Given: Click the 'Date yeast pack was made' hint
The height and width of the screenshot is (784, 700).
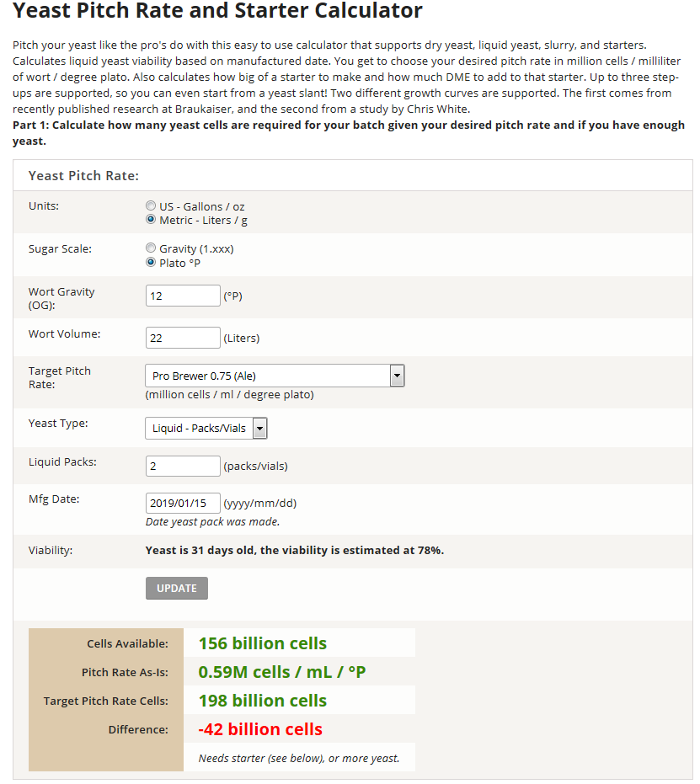Looking at the screenshot, I should point(212,521).
